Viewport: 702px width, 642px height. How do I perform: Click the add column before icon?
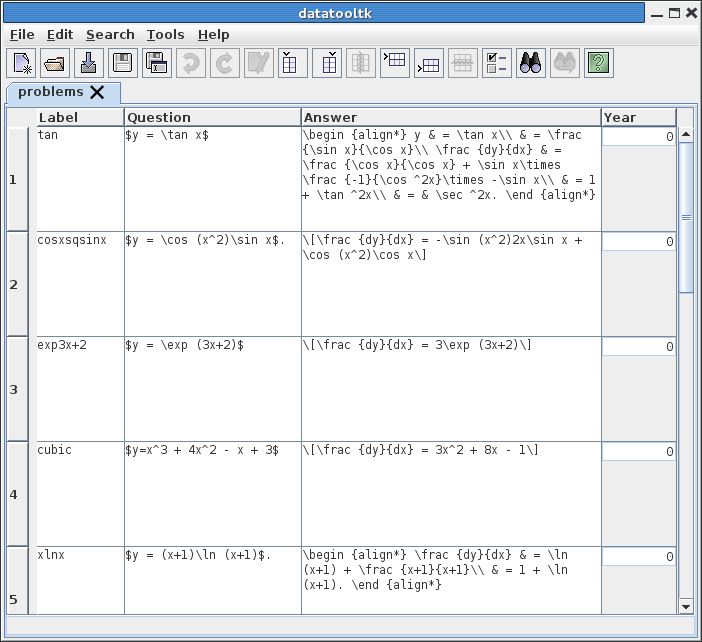(x=292, y=63)
